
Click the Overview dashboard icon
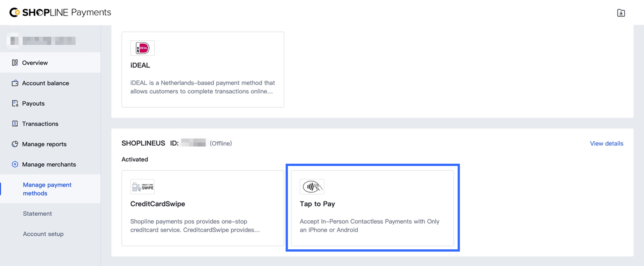pyautogui.click(x=15, y=63)
